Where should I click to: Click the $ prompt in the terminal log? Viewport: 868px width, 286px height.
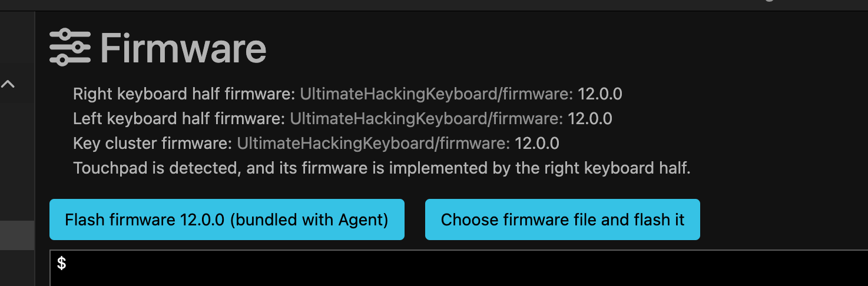click(61, 264)
